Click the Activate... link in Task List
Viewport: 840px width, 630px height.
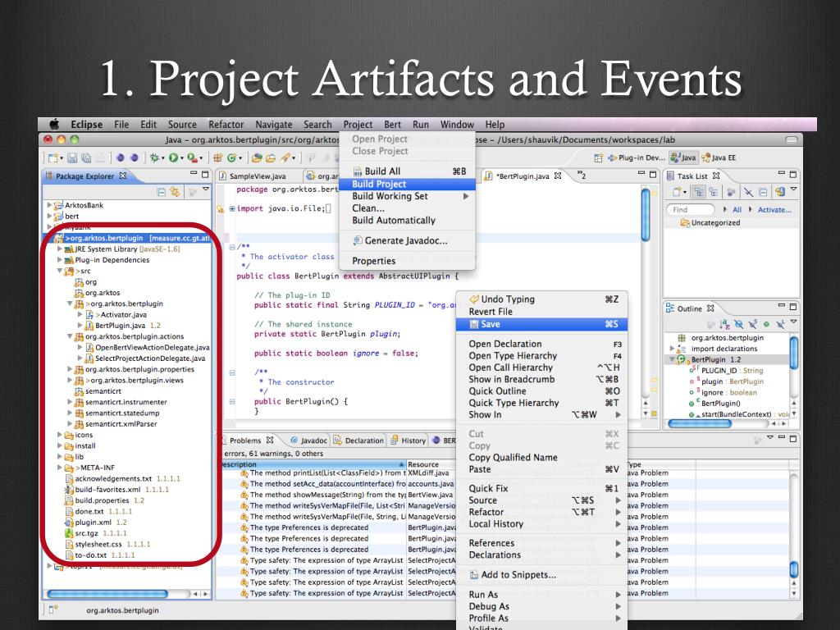pos(774,209)
